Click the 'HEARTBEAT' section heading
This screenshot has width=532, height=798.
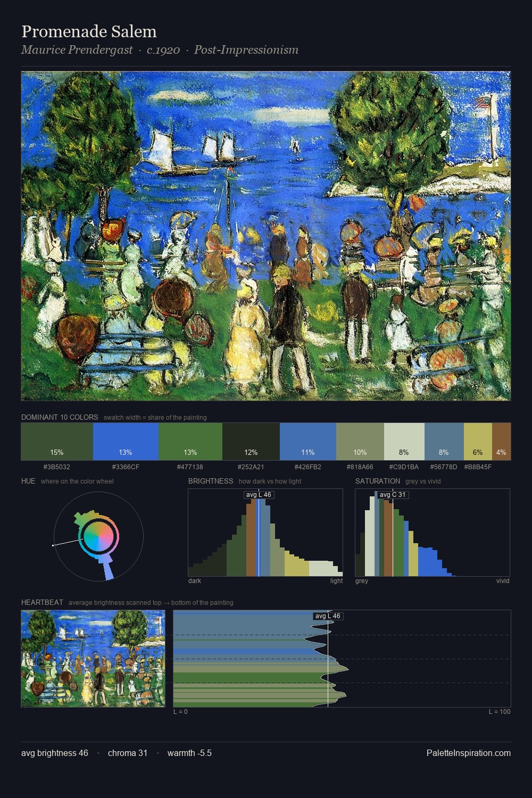point(42,602)
